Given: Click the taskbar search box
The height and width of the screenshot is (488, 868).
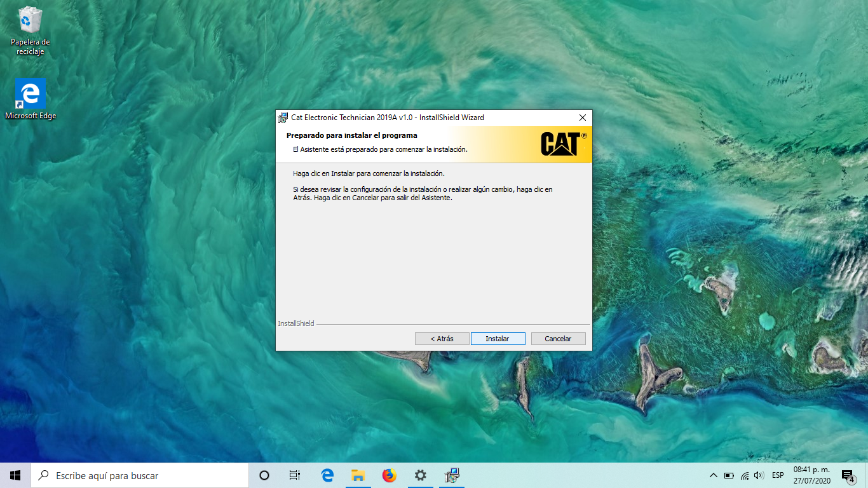Looking at the screenshot, I should coord(140,475).
